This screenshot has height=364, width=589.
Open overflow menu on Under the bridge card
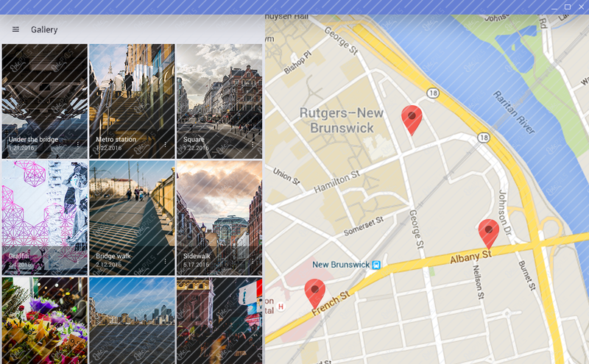coord(78,144)
